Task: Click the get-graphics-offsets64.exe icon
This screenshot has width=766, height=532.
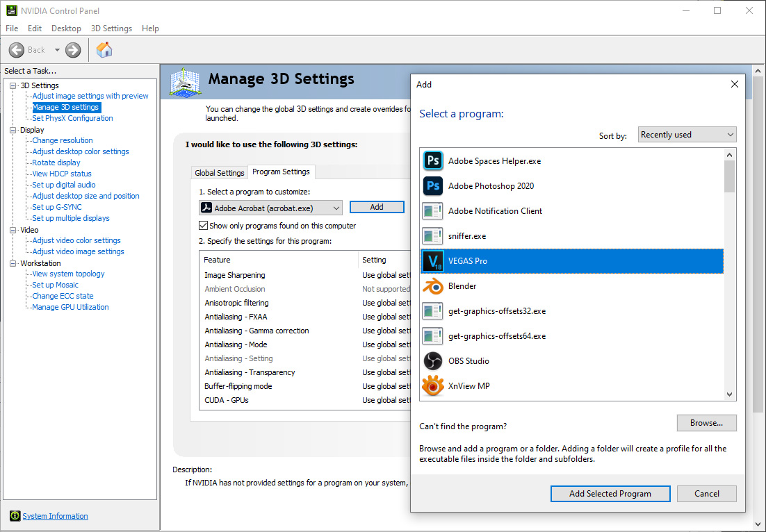Action: point(433,335)
